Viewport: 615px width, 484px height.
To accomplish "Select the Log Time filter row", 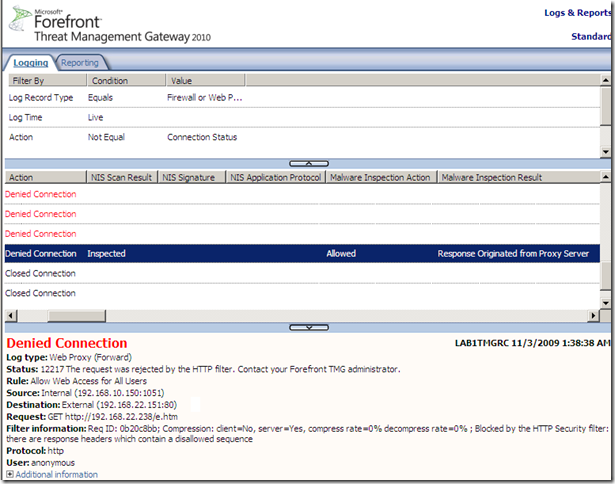I will (302, 117).
